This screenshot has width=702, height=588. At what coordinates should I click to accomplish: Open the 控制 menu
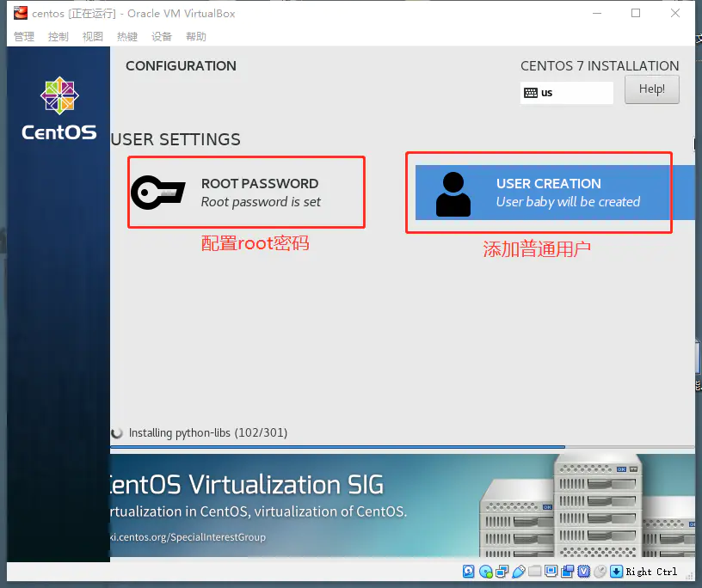coord(58,37)
